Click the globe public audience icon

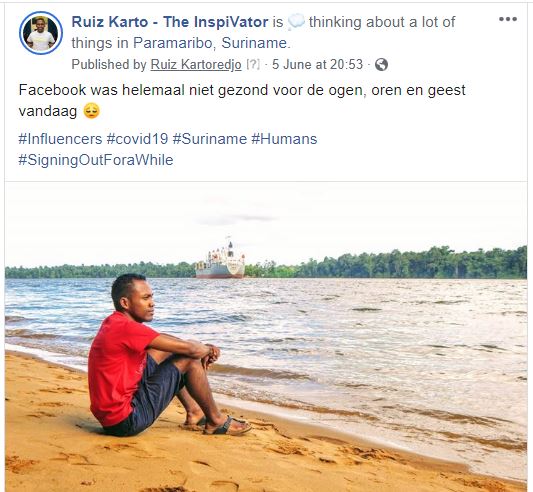click(x=381, y=65)
